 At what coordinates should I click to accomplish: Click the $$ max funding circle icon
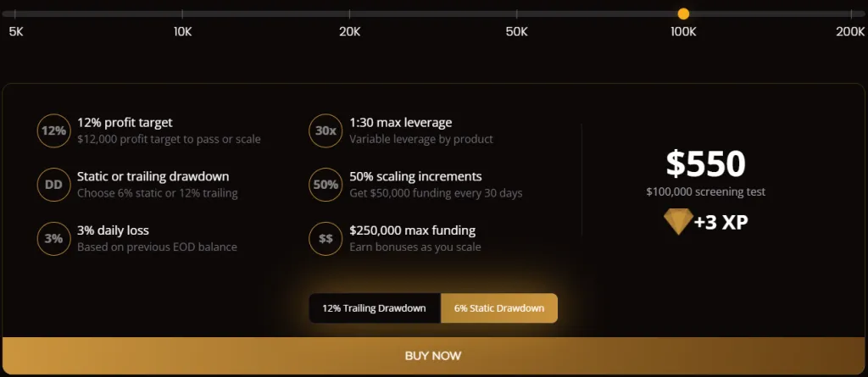pos(325,238)
